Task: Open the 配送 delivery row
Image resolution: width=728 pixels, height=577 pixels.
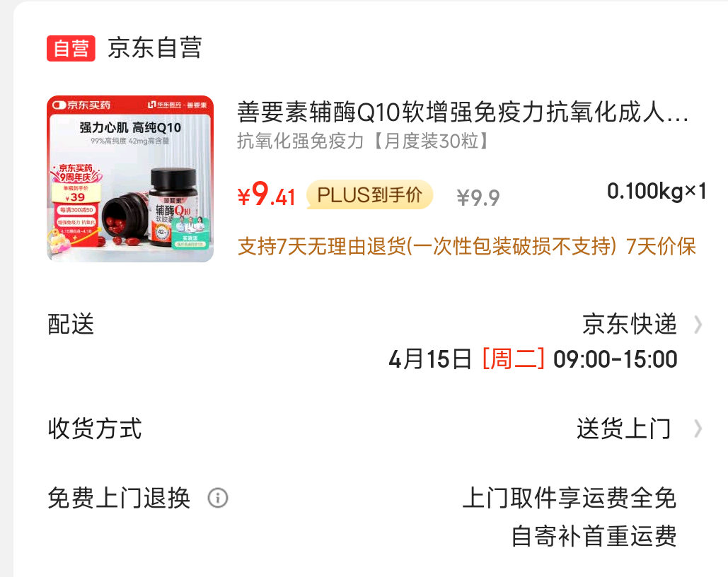Action: (x=375, y=342)
